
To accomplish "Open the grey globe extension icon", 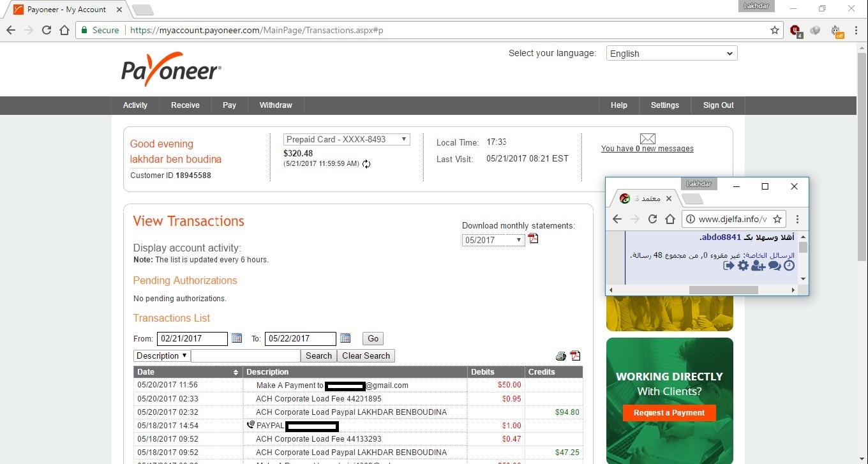I will 815,30.
